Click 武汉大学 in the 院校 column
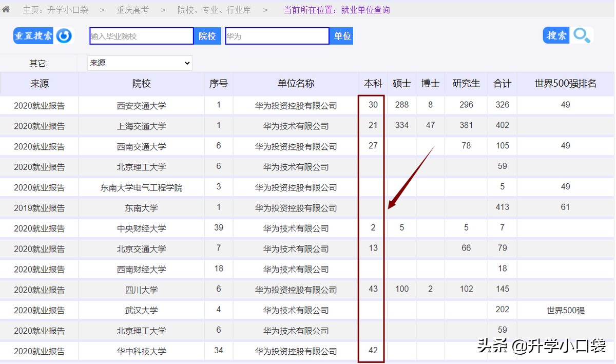 141,310
